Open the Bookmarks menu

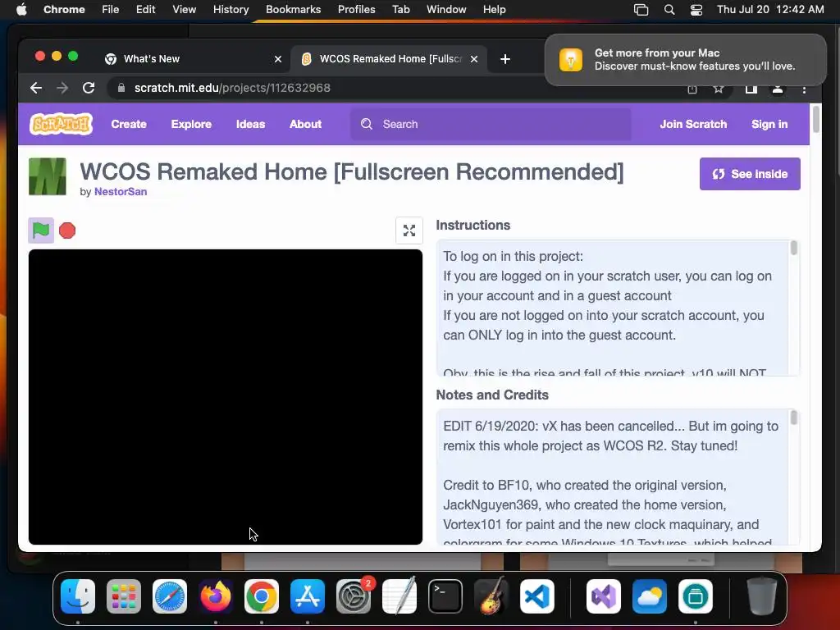pos(293,9)
